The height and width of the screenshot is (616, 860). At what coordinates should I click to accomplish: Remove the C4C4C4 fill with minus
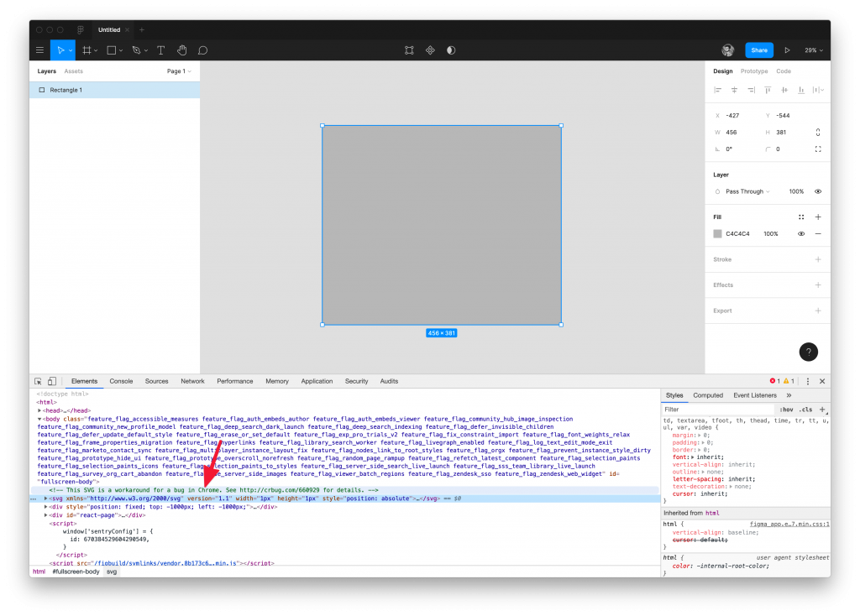pyautogui.click(x=818, y=234)
